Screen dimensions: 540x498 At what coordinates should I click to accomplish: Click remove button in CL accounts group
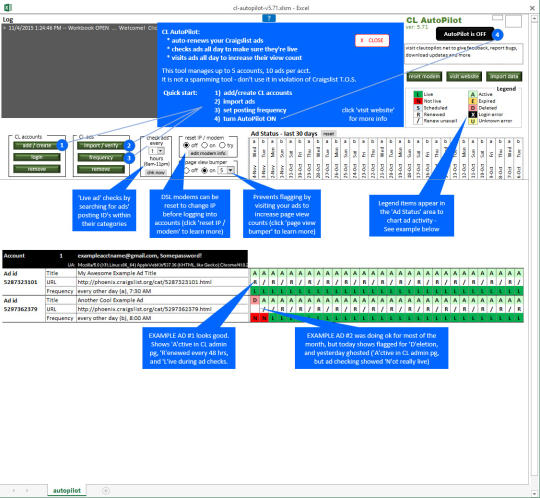point(37,169)
